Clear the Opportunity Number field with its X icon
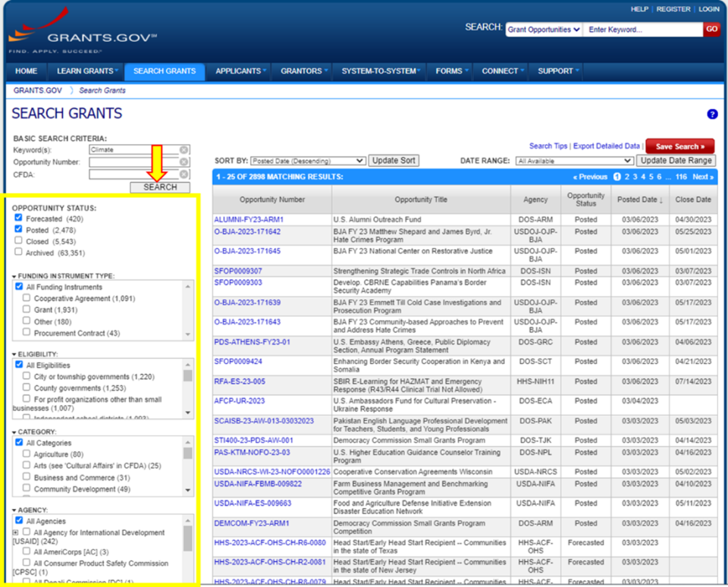 click(x=184, y=162)
